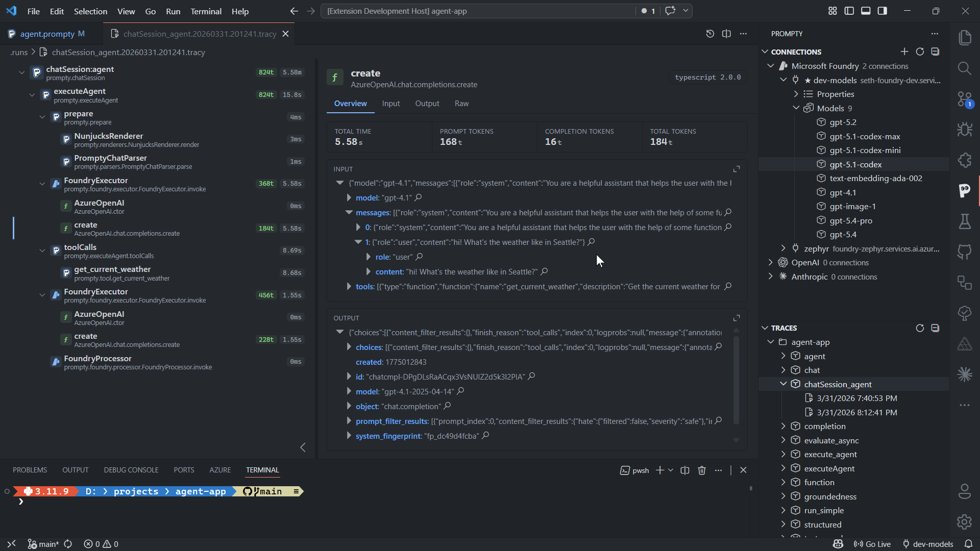Expand the zephyr connection entry
Image resolution: width=980 pixels, height=551 pixels.
[783, 248]
